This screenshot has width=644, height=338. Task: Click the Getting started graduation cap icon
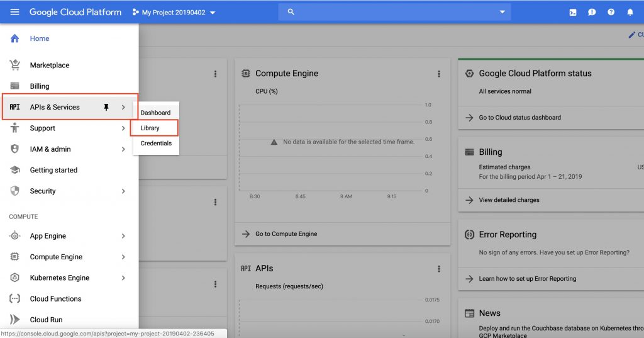[15, 170]
